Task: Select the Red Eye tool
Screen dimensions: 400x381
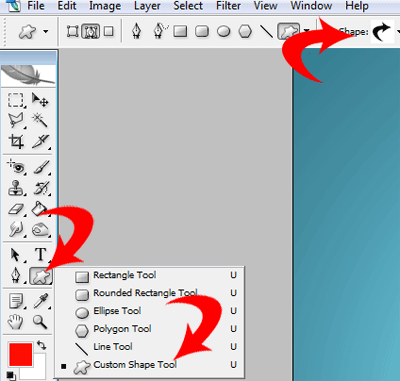Action: pos(16,167)
